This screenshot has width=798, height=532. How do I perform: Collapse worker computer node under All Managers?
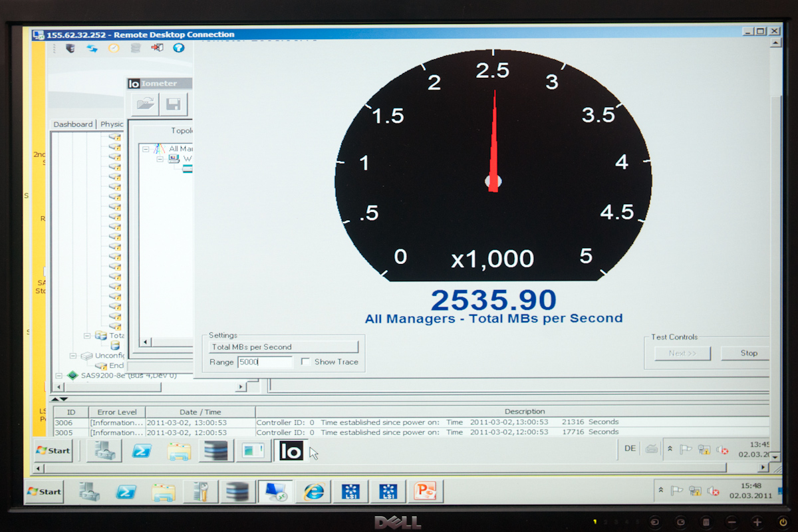point(160,159)
